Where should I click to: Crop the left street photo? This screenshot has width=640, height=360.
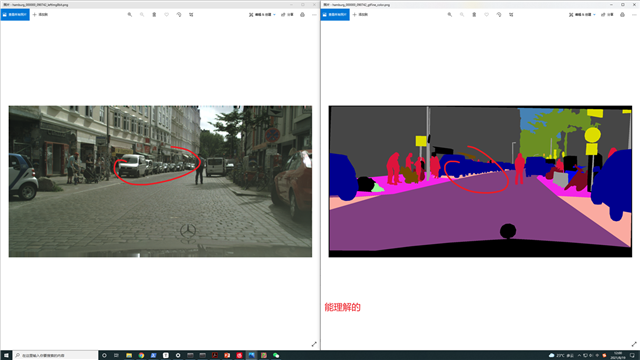point(191,15)
